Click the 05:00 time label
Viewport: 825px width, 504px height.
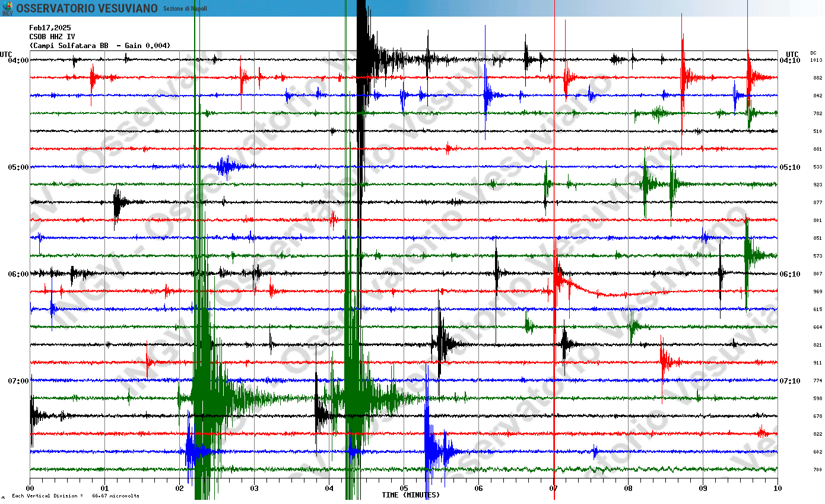18,167
